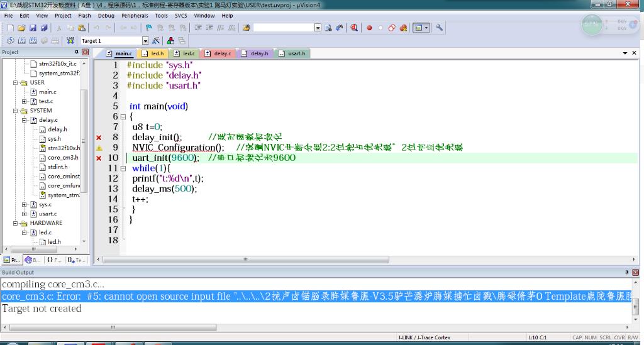Image resolution: width=644 pixels, height=345 pixels.
Task: Paste from clipboard using toolbar icon
Action: (x=82, y=28)
